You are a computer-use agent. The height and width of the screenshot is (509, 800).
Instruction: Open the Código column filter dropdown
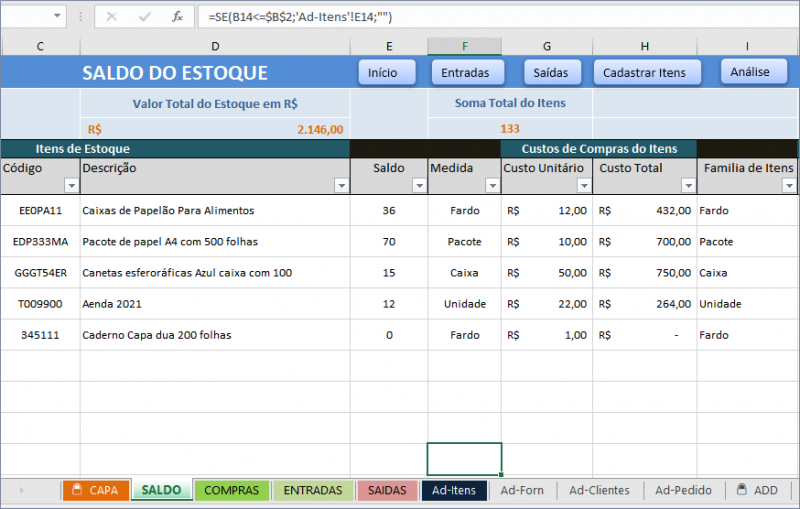(x=71, y=186)
